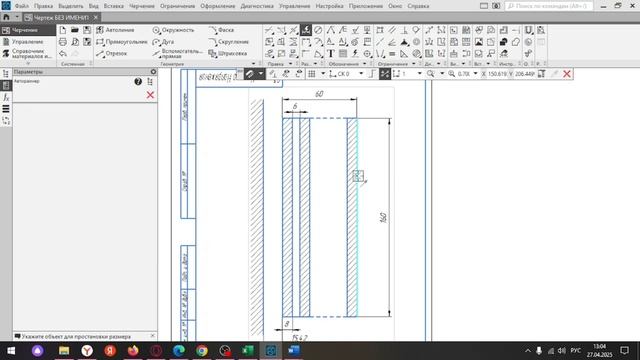Cancel the command with red X in Parameters
The image size is (640, 360).
pos(150,95)
